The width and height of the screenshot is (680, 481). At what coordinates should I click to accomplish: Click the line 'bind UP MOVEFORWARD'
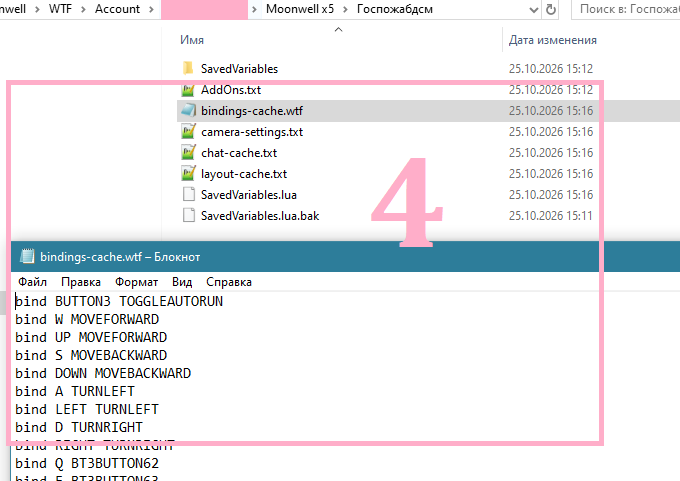[91, 337]
